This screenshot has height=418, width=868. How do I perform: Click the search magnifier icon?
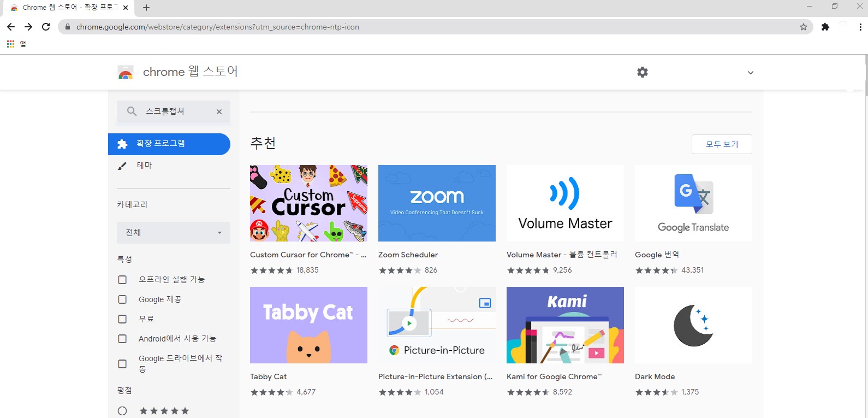pos(132,111)
